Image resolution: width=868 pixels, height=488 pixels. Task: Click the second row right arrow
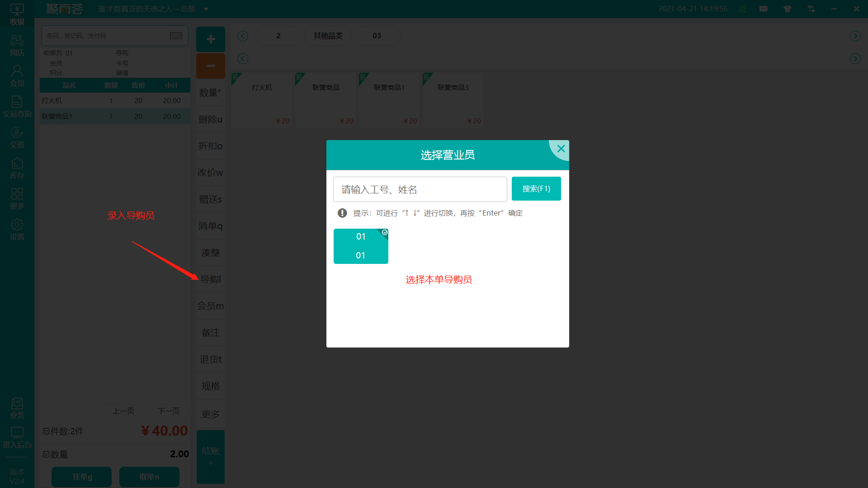pyautogui.click(x=855, y=59)
